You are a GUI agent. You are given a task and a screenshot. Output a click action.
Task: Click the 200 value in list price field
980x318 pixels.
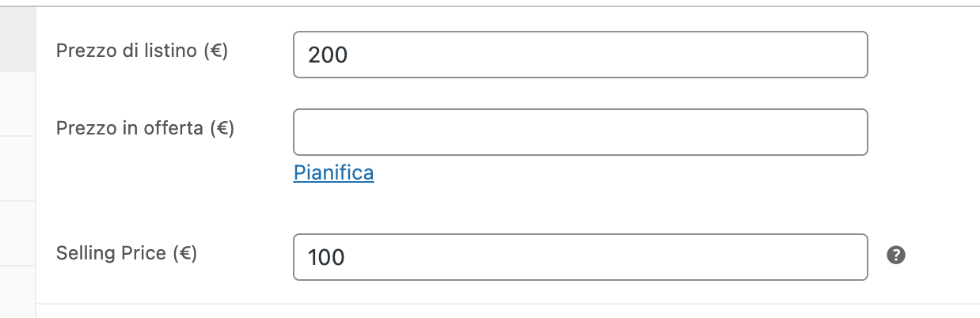pos(329,55)
